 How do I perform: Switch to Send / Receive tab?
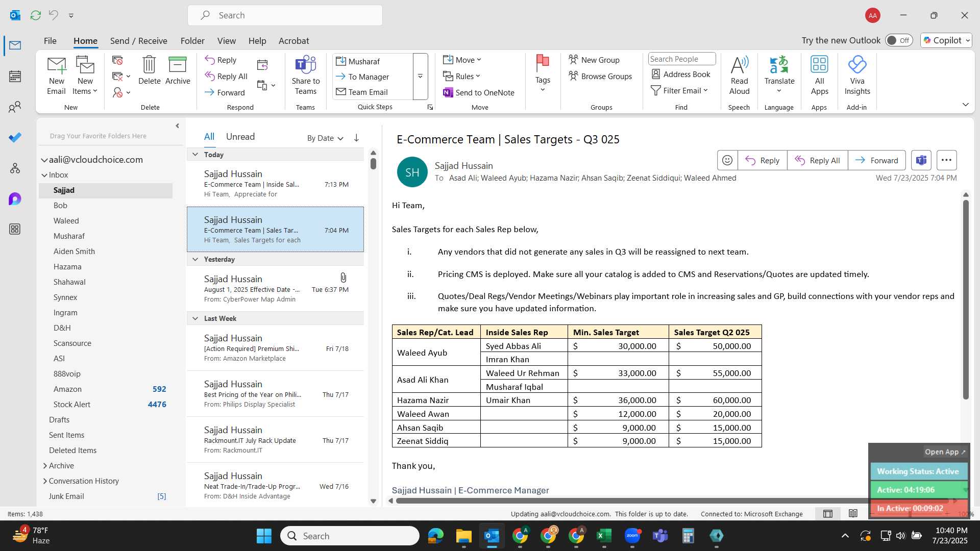(138, 41)
